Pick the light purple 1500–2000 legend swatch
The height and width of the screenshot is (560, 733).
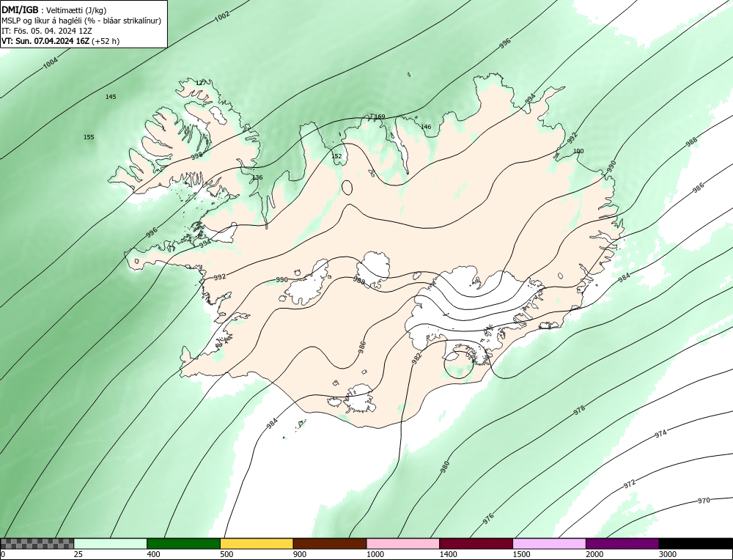(549, 543)
